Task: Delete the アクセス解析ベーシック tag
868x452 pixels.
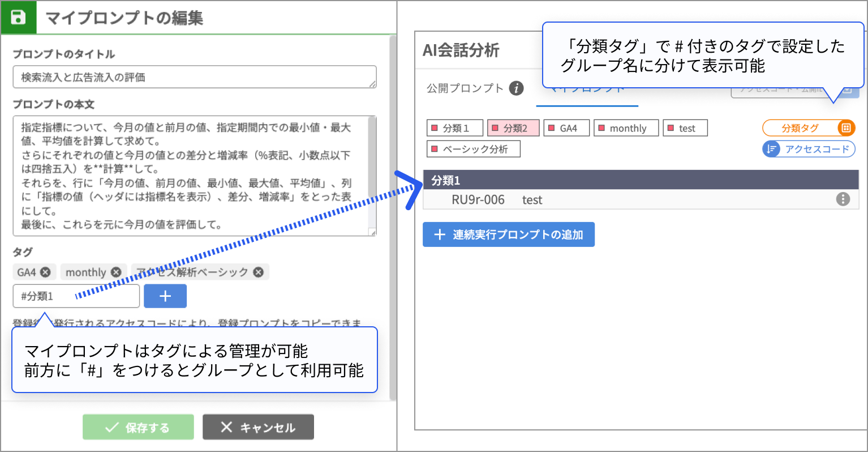Action: (259, 272)
